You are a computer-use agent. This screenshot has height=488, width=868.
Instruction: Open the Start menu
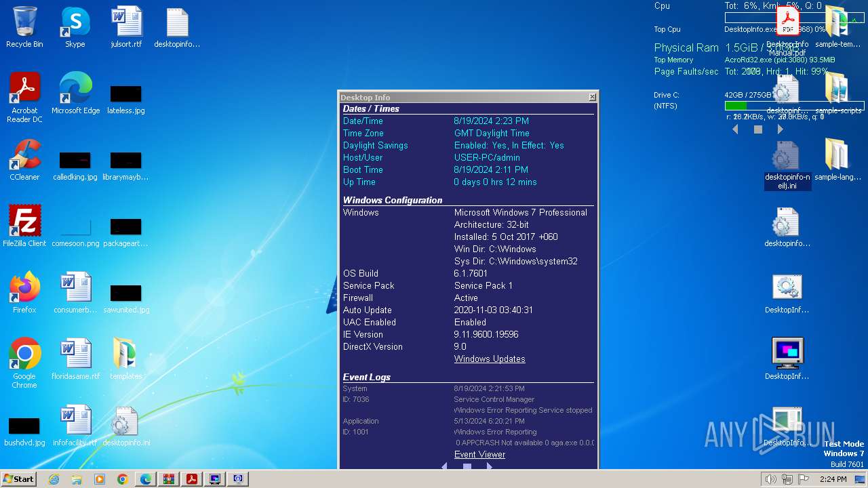pos(19,479)
